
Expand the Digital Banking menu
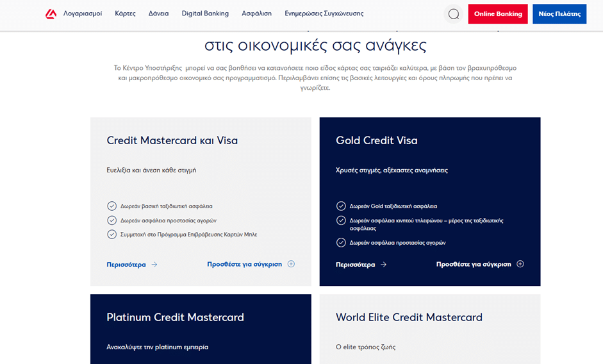point(205,13)
